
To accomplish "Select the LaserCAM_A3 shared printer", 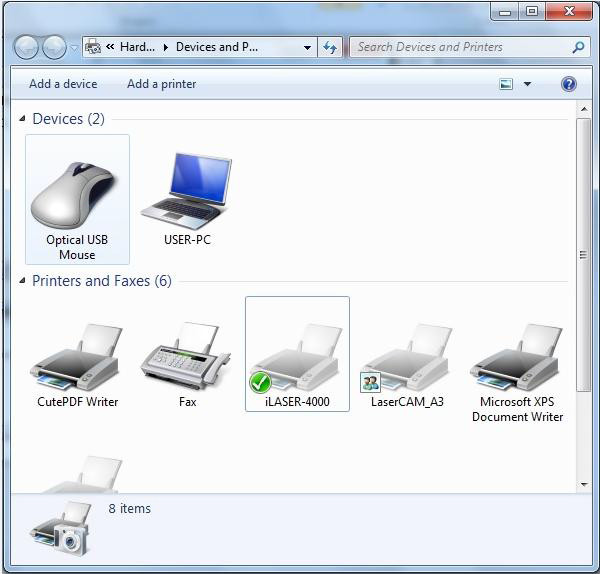I will click(407, 360).
